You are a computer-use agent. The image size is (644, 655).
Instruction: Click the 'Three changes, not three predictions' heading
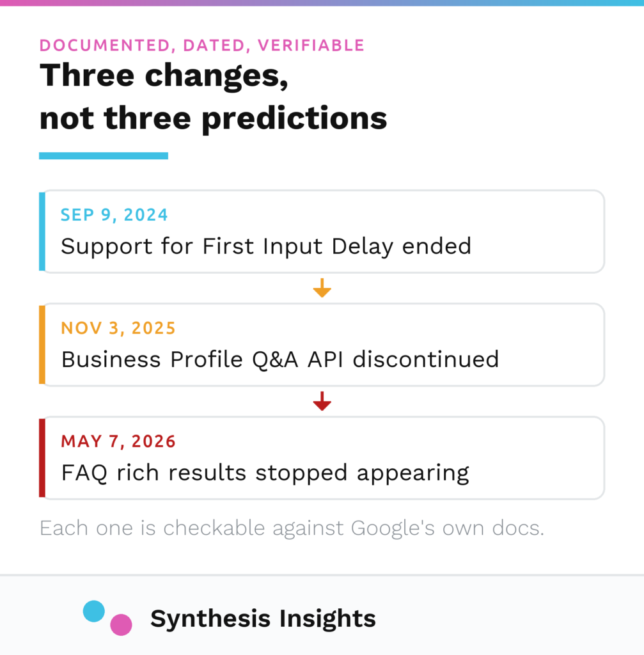(213, 97)
